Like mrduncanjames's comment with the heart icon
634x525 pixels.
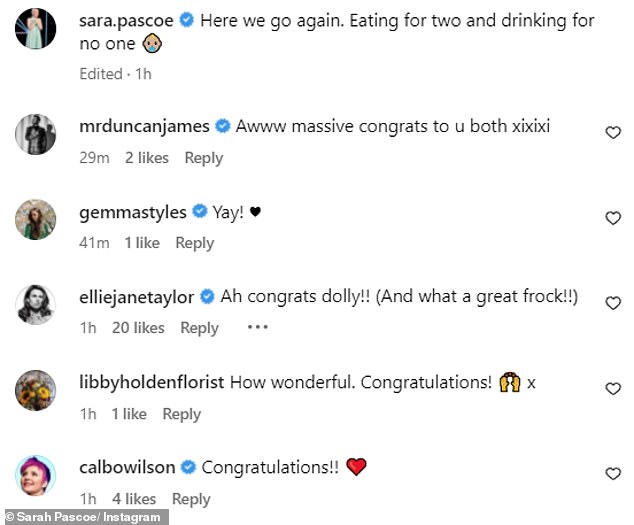613,133
